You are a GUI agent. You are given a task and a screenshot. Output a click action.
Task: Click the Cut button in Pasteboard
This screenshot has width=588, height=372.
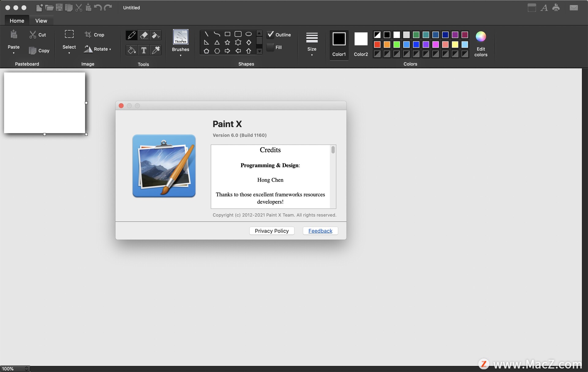coord(37,35)
